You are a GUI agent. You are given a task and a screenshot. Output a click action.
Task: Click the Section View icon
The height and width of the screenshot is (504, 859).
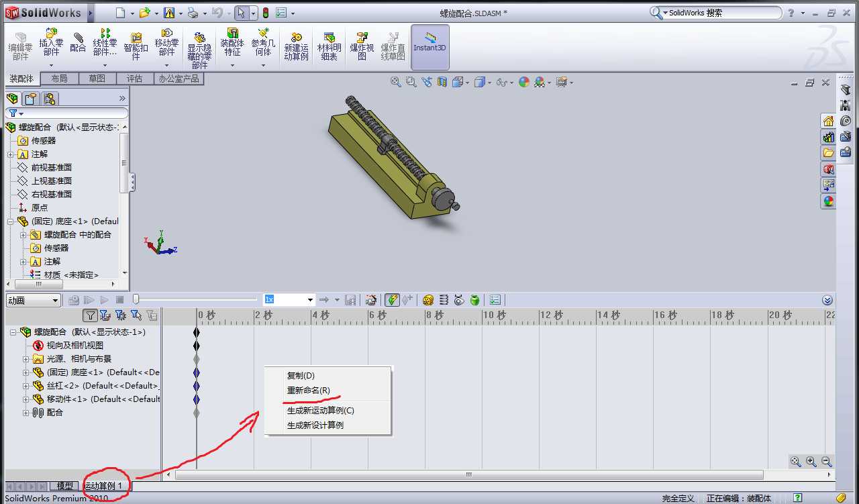click(x=442, y=82)
